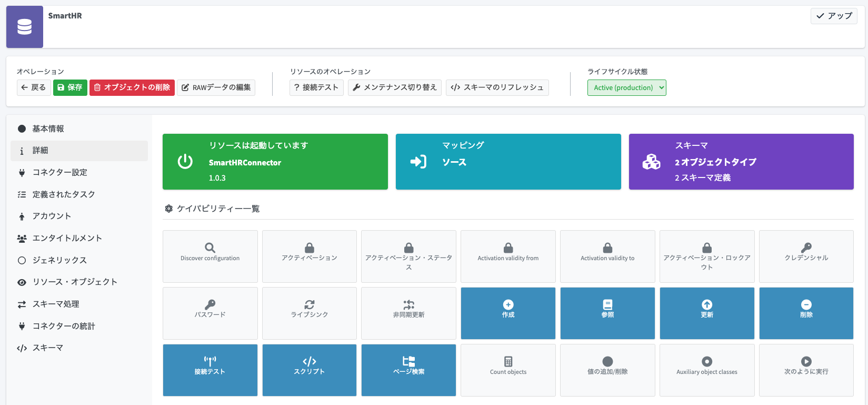
Task: Toggle Auxiliary object classes capability tile
Action: (707, 370)
